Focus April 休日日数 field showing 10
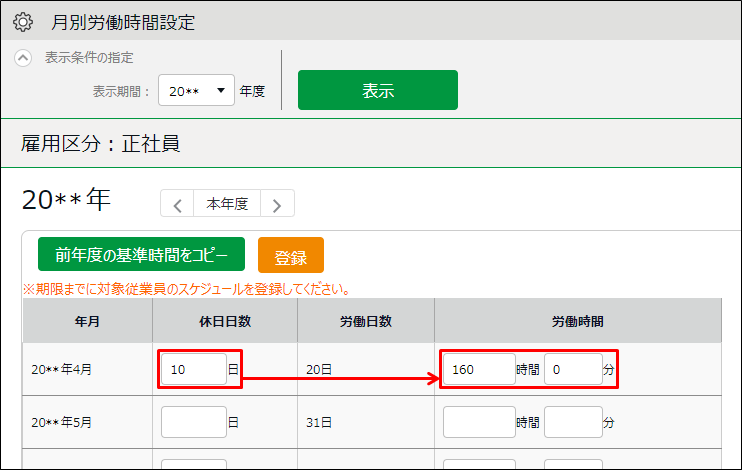This screenshot has width=742, height=470. pyautogui.click(x=194, y=369)
